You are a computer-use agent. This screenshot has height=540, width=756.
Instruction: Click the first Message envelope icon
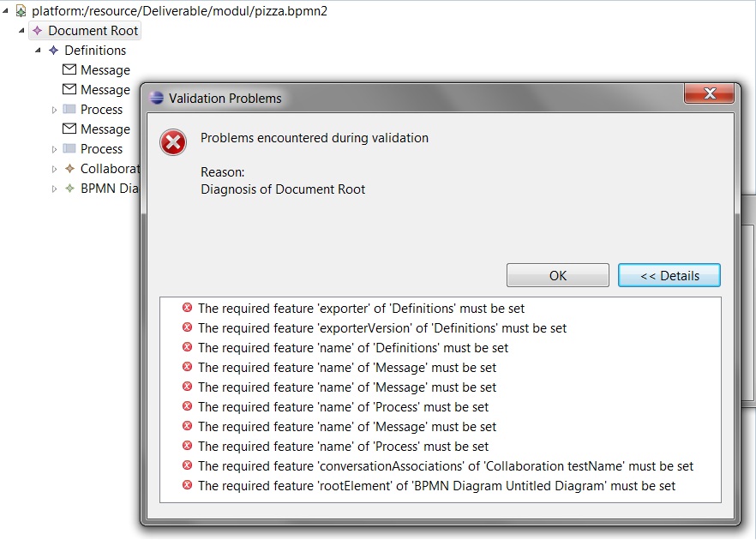69,69
